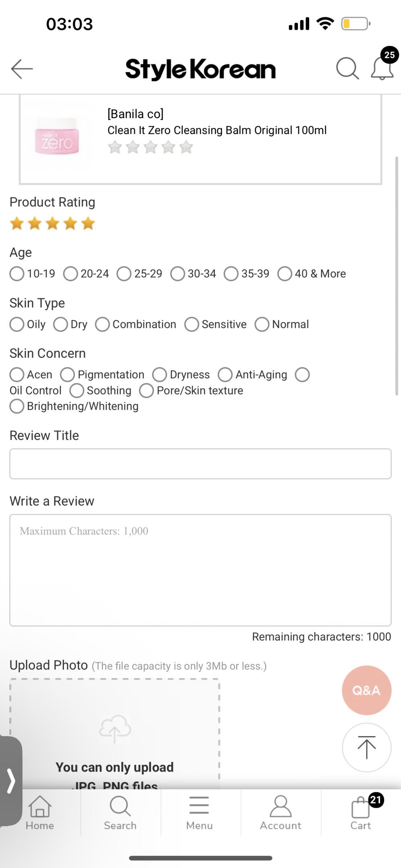Go to the Home tab
Screen dimensions: 401x868
tap(39, 812)
